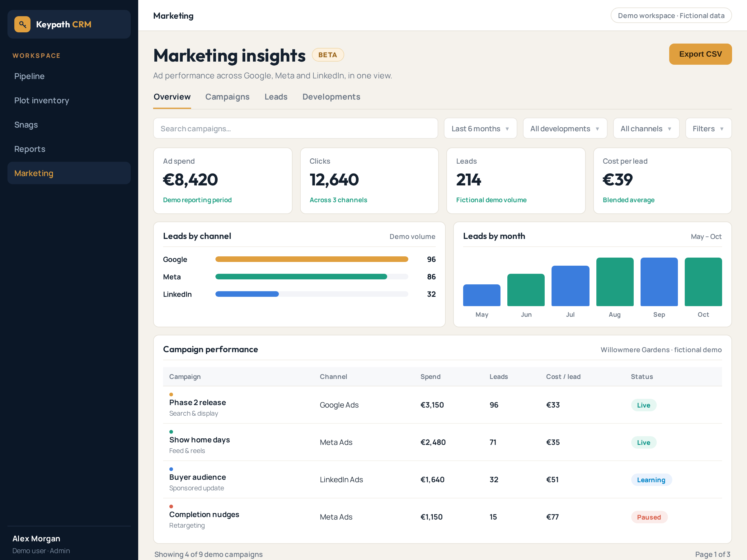Click the Paused status badge
This screenshot has height=560, width=747.
click(x=649, y=517)
